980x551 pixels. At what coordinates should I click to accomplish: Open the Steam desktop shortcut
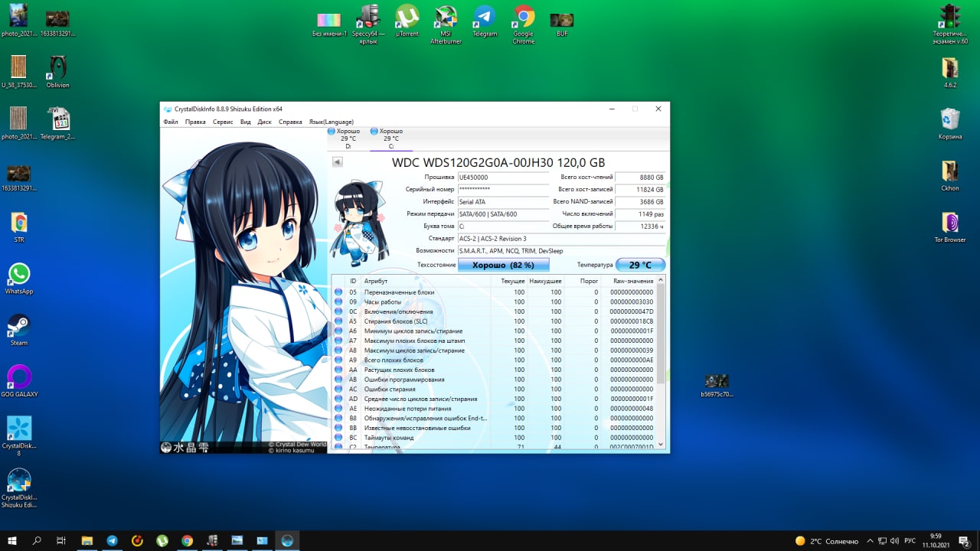click(x=19, y=326)
